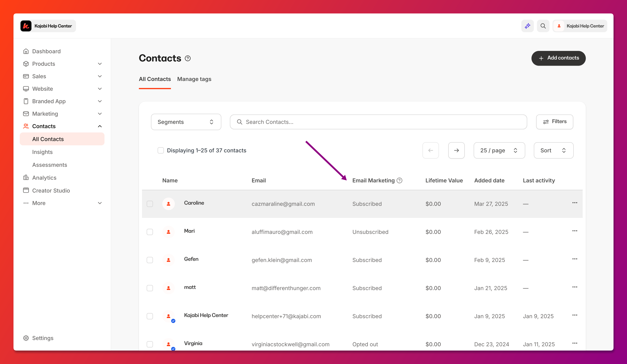The image size is (627, 364).
Task: Click the Name column header
Action: pyautogui.click(x=170, y=180)
